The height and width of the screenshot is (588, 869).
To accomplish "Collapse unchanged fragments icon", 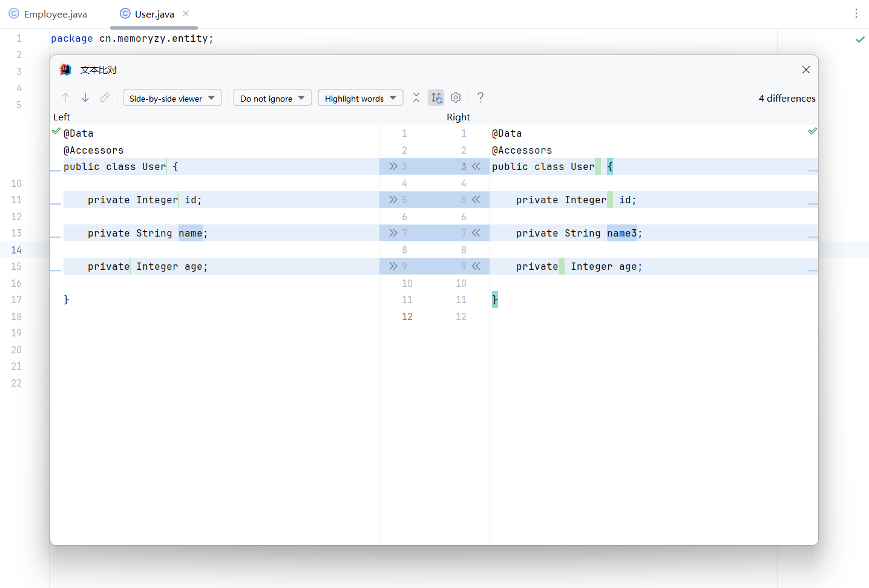I will click(416, 98).
